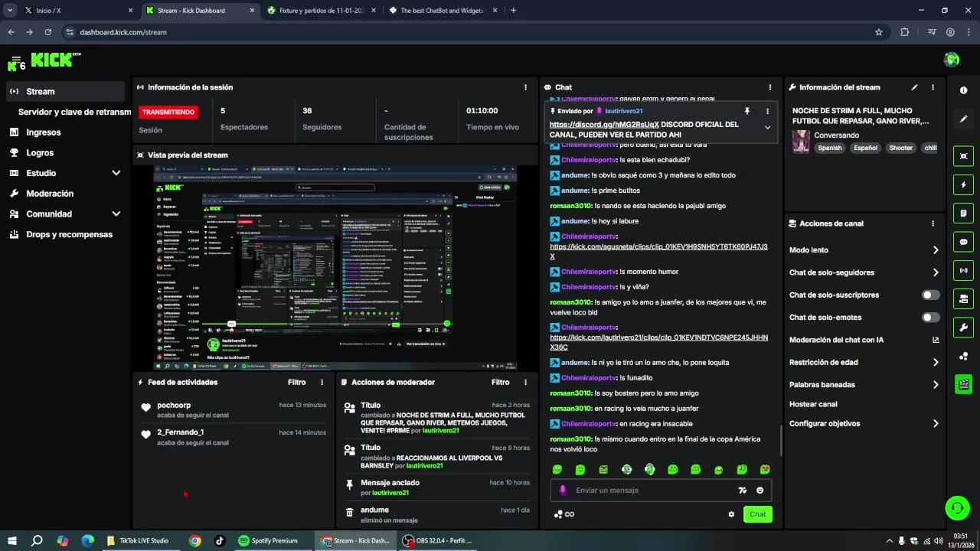Open options menu of Acciones de canal
This screenshot has width=980, height=551.
[933, 223]
